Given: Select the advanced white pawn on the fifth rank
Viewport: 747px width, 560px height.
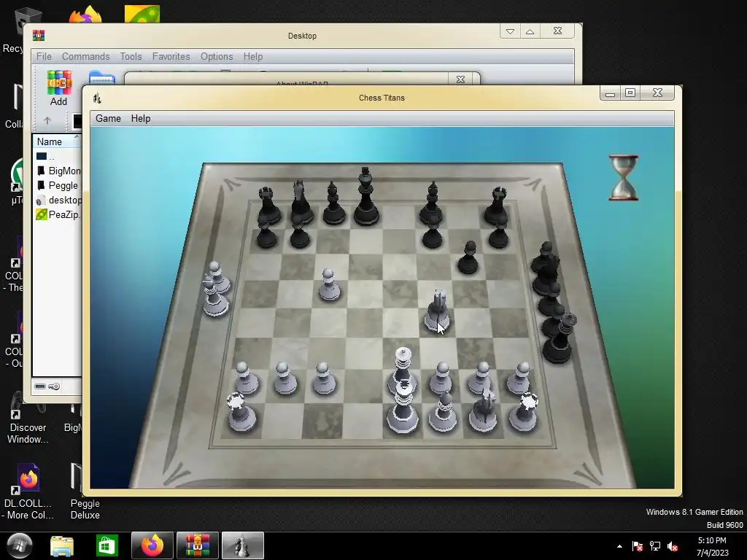Looking at the screenshot, I should point(329,285).
